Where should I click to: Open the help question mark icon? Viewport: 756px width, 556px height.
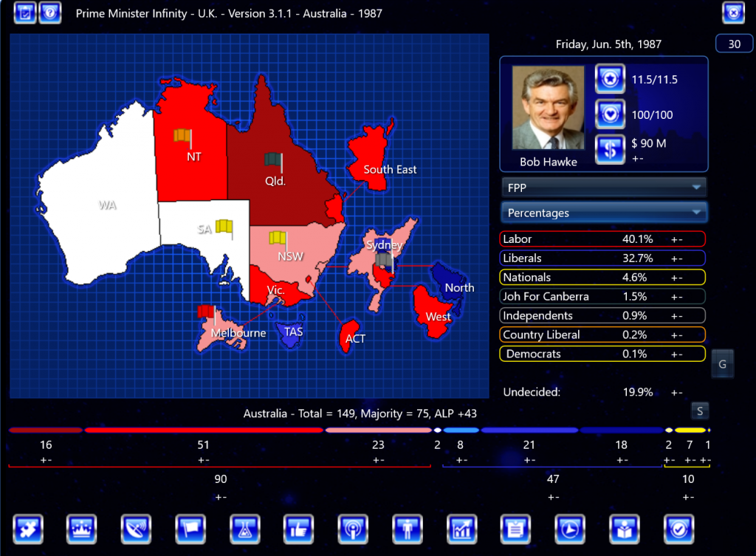click(x=50, y=13)
